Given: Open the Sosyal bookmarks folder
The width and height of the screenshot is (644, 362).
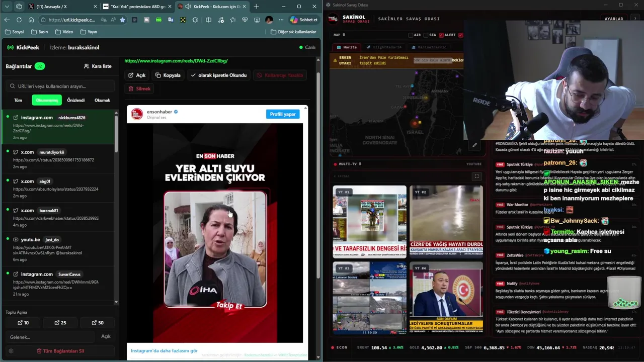Looking at the screenshot, I should pos(14,32).
